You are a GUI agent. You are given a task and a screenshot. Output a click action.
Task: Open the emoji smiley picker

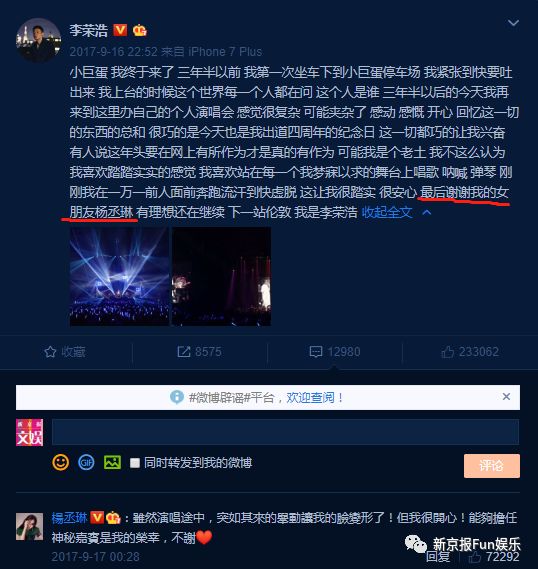61,463
